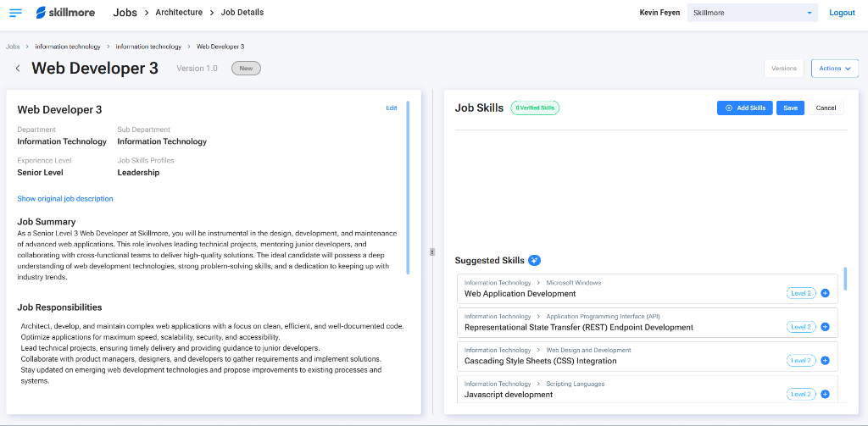Open the Versions button
Image resolution: width=868 pixels, height=426 pixels.
tap(784, 69)
